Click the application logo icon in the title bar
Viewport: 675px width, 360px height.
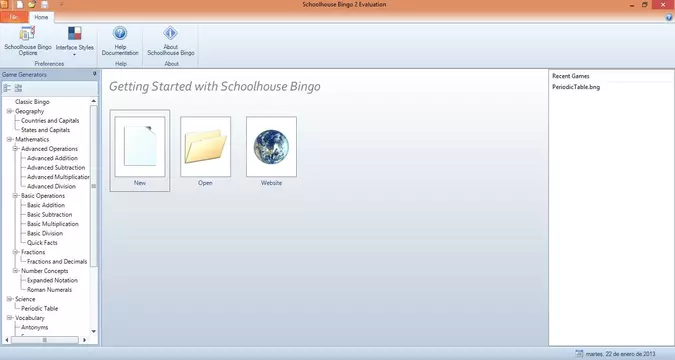[4, 5]
